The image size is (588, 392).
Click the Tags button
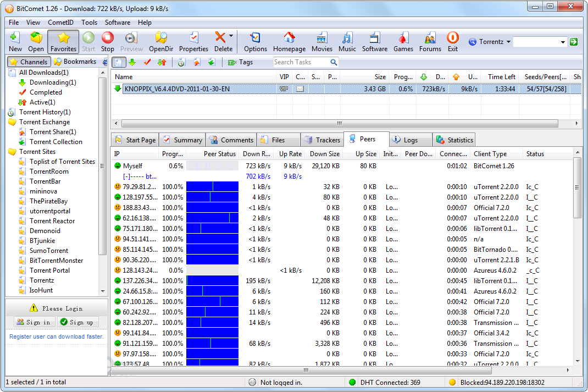tap(240, 62)
